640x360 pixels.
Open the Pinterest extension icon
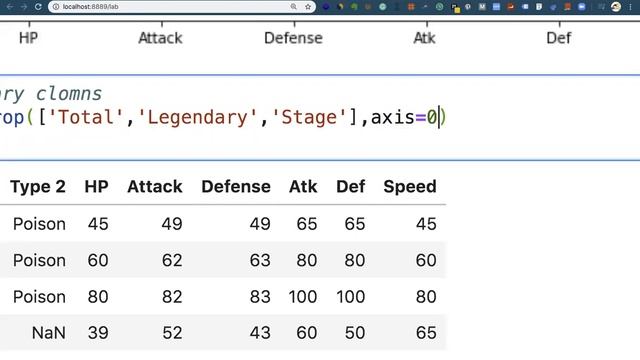click(x=468, y=7)
